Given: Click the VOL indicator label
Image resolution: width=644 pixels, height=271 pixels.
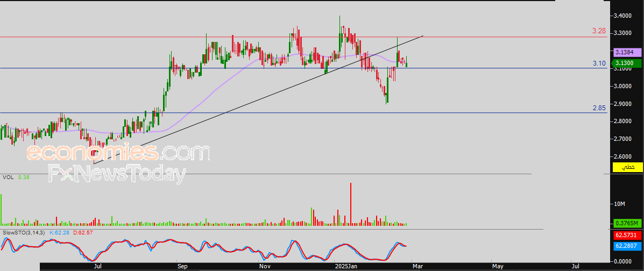Looking at the screenshot, I should point(8,177).
